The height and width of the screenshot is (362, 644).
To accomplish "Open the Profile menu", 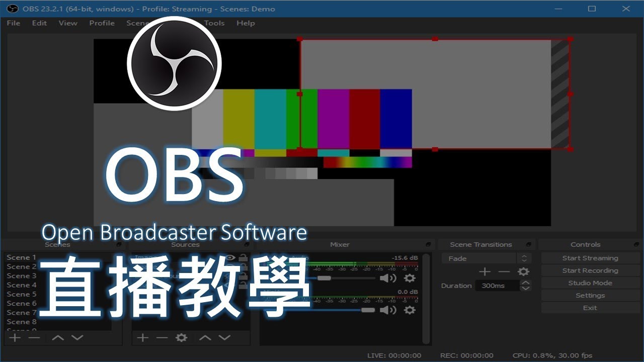I will pyautogui.click(x=102, y=23).
